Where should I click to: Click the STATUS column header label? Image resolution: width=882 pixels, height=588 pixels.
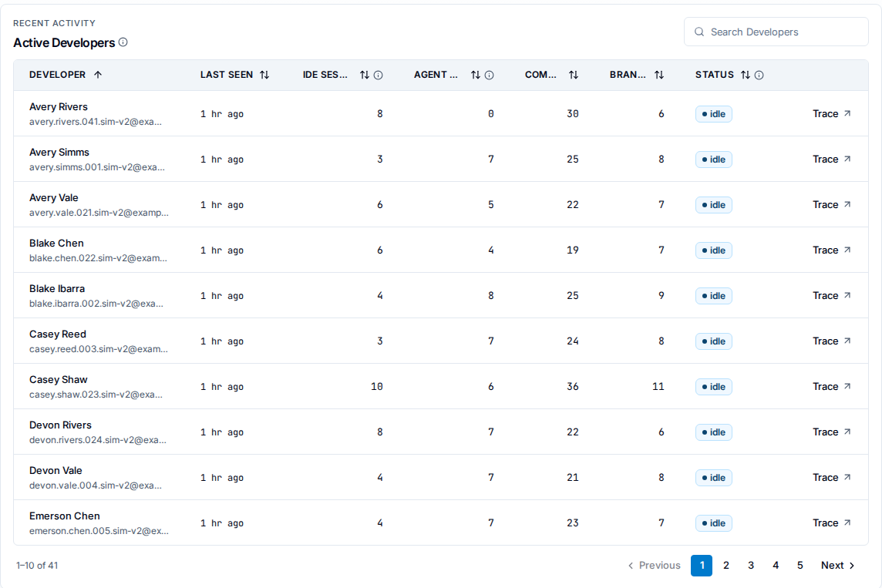[715, 75]
